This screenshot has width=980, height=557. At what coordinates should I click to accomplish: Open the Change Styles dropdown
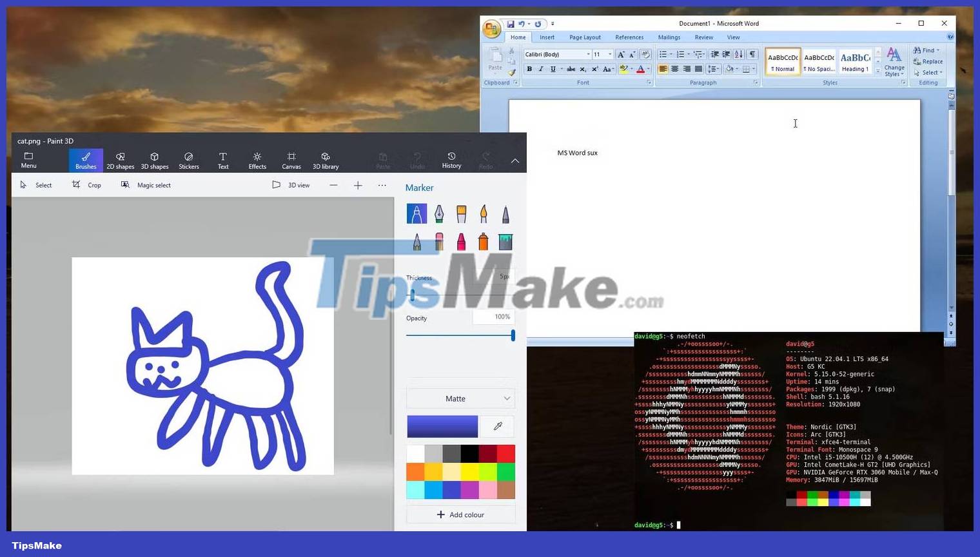tap(894, 62)
